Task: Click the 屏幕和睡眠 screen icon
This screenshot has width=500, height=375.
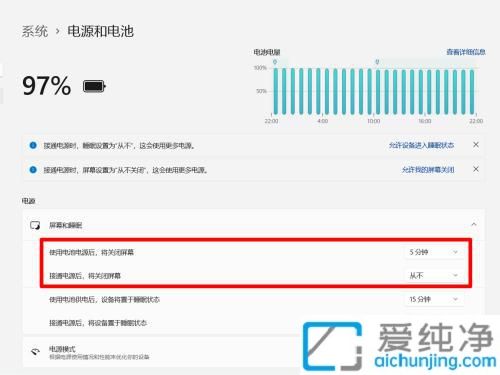Action: coord(35,225)
